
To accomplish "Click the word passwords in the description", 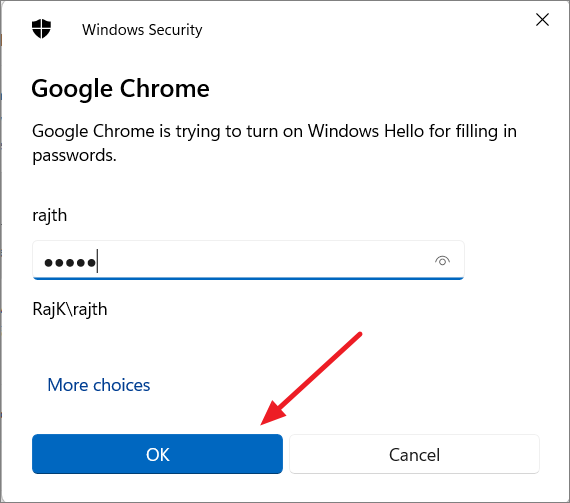I will 74,156.
